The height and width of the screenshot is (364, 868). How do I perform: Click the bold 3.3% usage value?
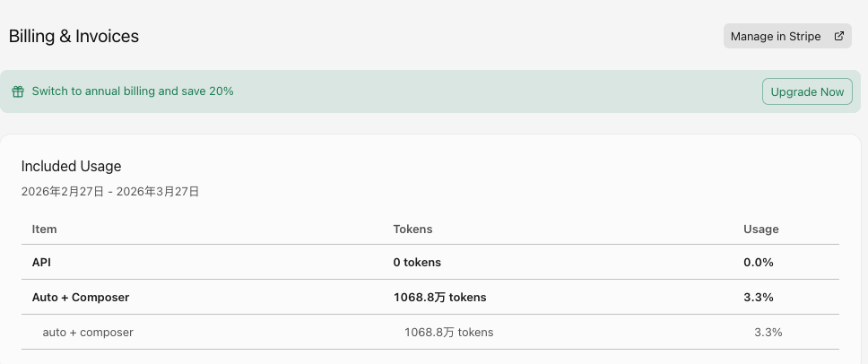click(759, 297)
